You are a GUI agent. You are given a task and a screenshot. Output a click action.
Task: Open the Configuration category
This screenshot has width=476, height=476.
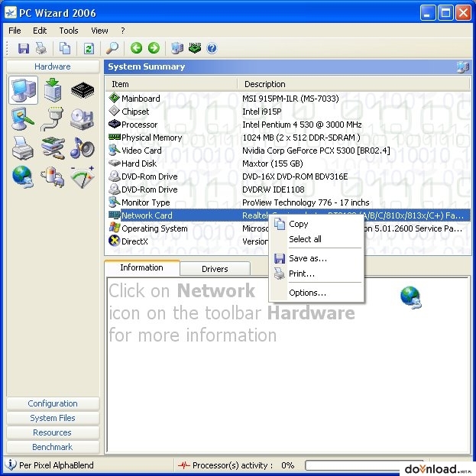(53, 403)
